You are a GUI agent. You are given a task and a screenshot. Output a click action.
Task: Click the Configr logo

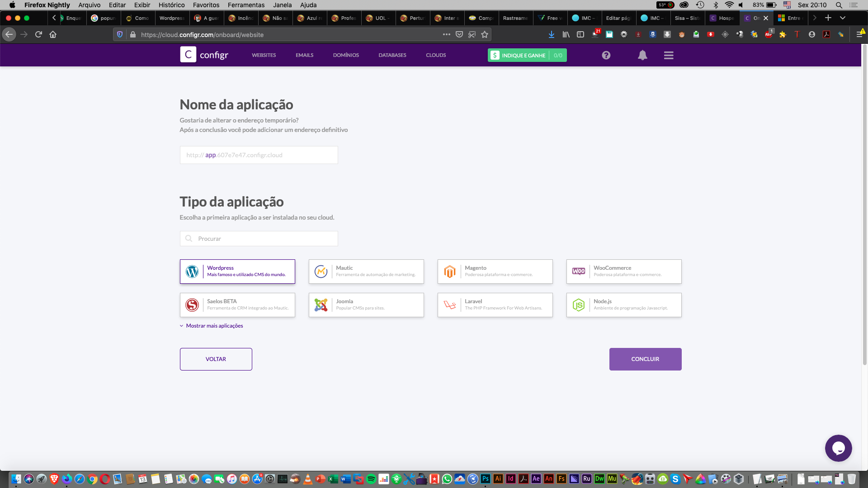(x=204, y=55)
